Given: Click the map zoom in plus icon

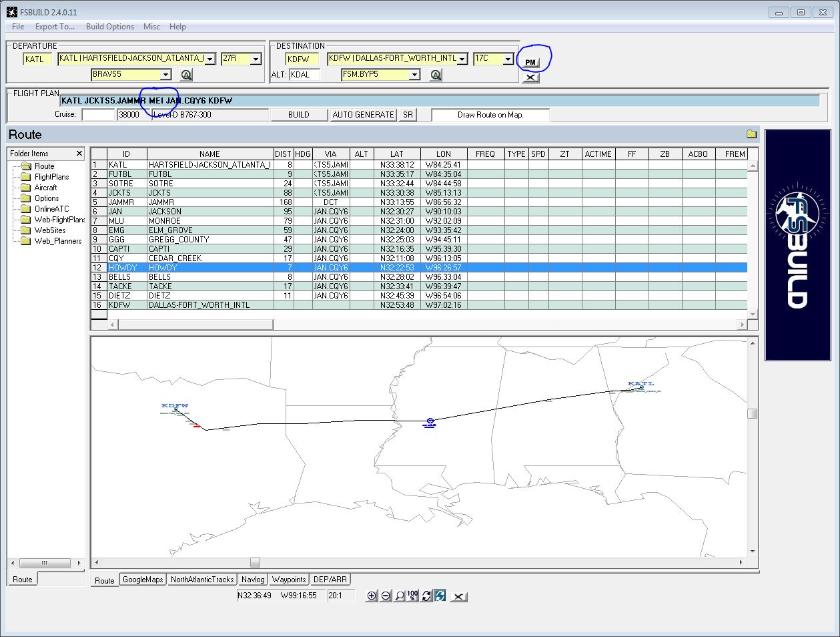Looking at the screenshot, I should 372,596.
